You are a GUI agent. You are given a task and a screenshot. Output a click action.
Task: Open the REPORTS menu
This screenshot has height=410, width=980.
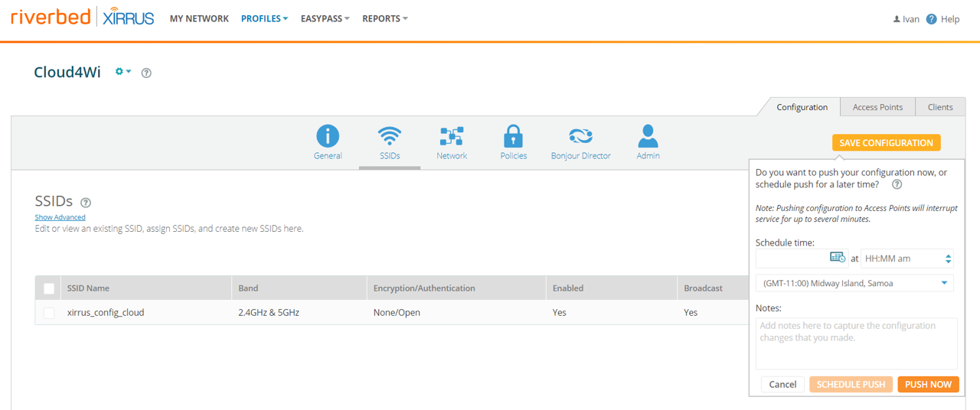[385, 18]
